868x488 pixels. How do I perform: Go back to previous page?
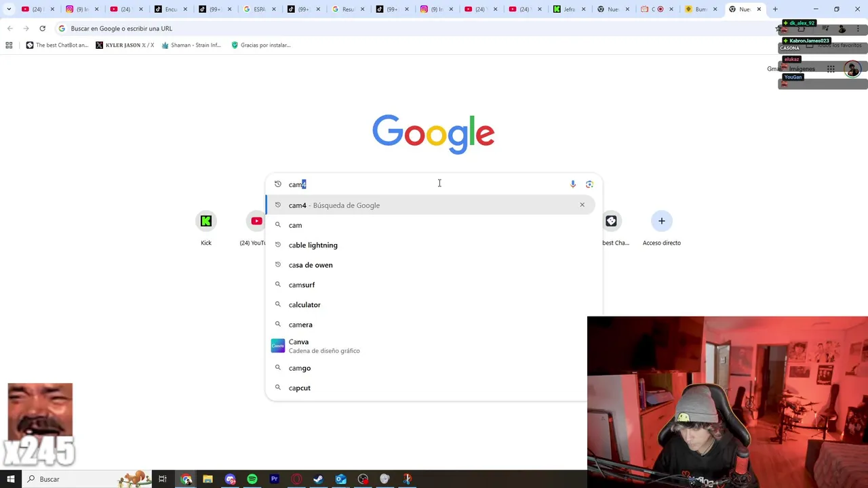[10, 28]
